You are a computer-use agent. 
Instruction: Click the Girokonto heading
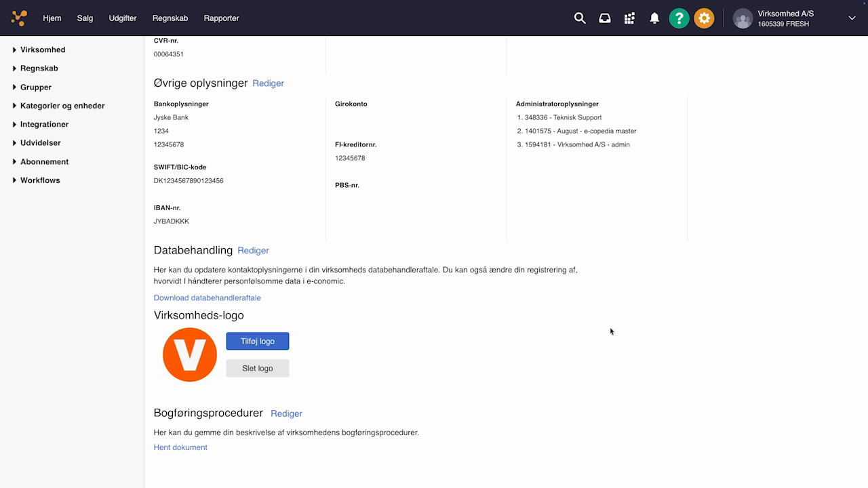click(351, 104)
